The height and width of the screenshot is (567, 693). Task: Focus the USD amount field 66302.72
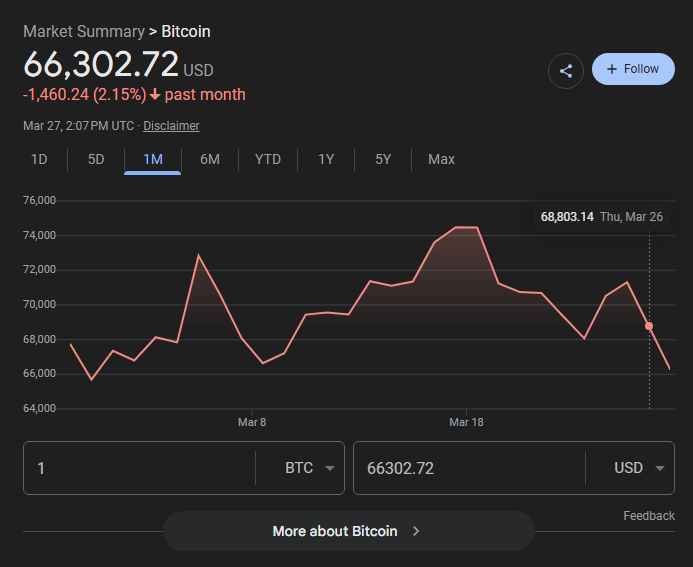point(469,468)
